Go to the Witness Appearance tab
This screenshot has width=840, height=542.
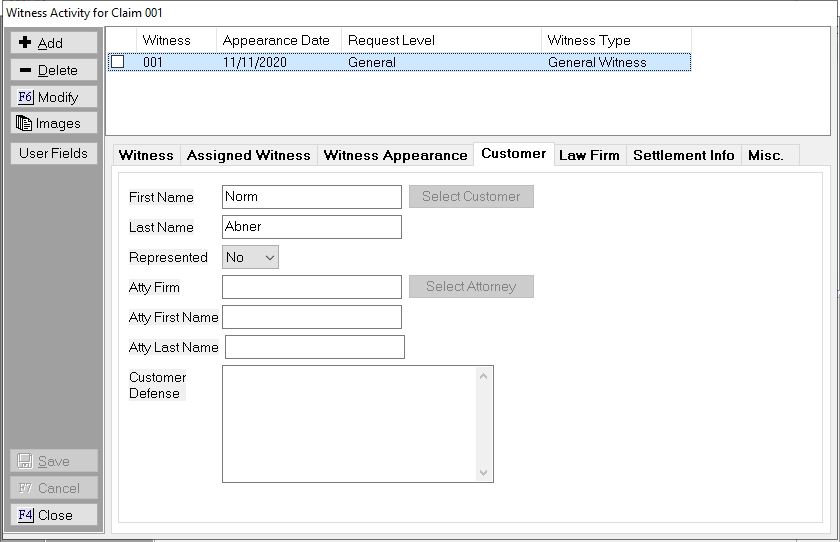click(x=395, y=155)
